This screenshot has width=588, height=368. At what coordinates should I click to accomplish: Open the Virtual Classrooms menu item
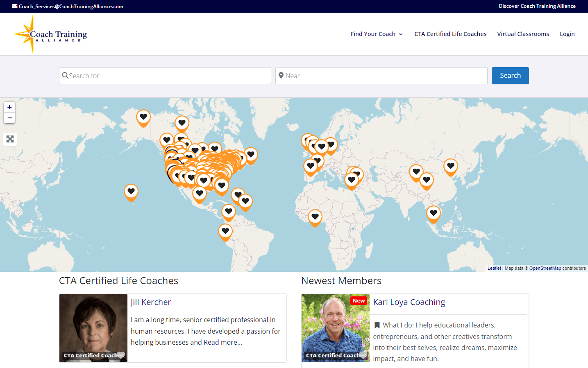[523, 34]
